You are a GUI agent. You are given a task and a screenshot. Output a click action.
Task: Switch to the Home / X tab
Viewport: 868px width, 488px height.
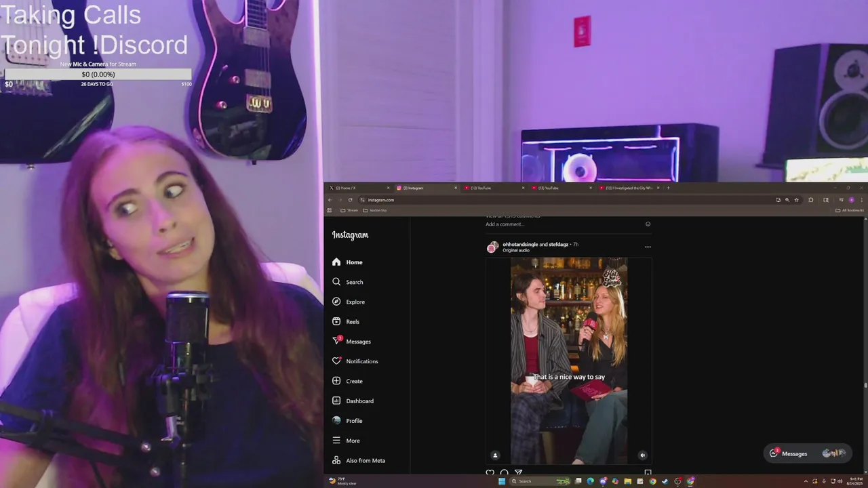coord(359,188)
